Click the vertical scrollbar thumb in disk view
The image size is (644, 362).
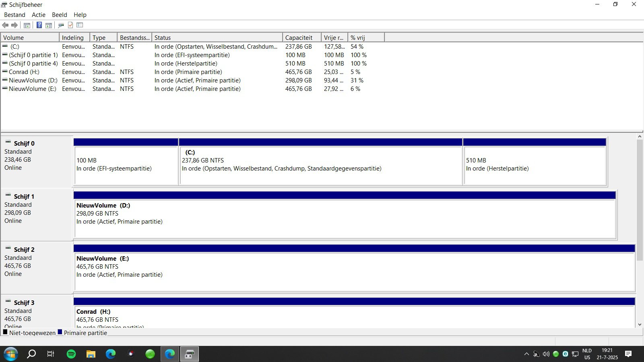640,200
